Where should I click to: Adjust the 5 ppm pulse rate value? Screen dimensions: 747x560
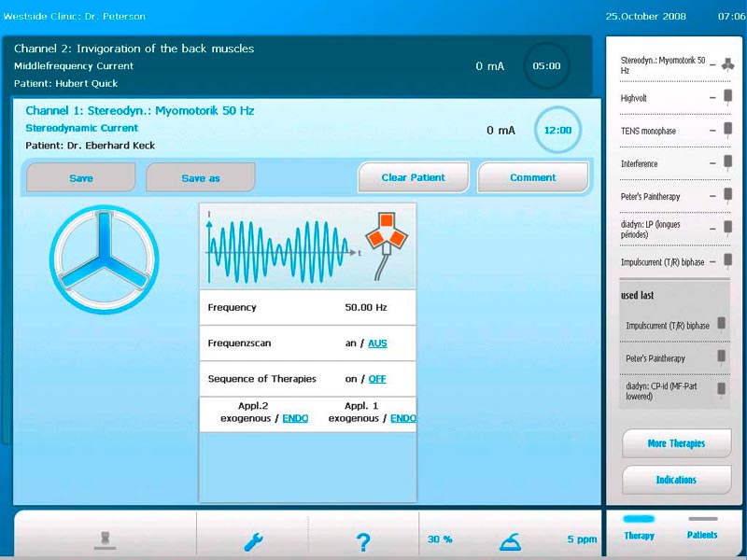click(x=582, y=539)
